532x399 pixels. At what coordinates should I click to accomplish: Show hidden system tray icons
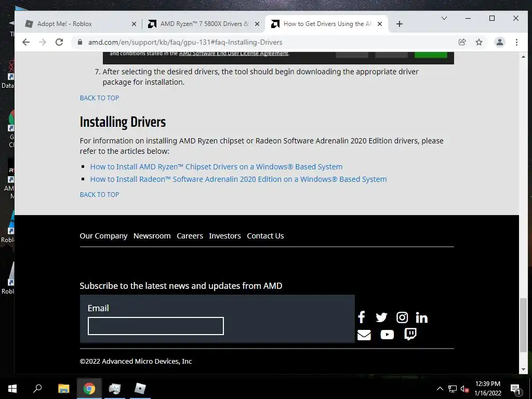440,389
